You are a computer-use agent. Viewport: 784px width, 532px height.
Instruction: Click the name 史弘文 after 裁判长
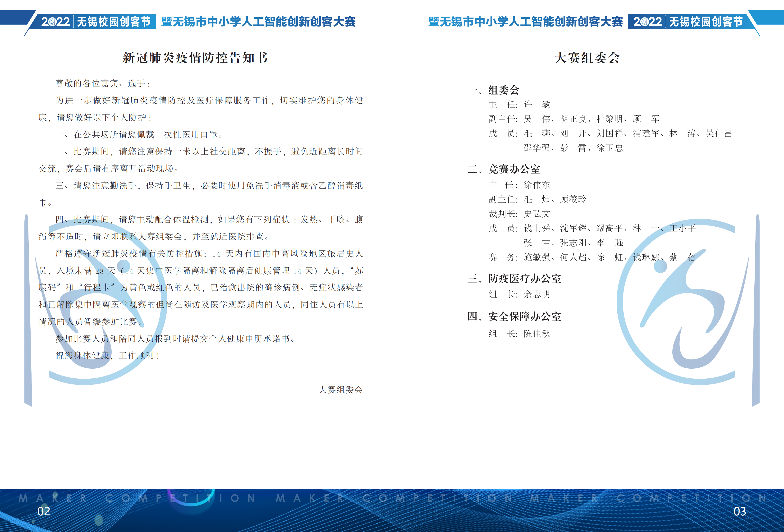point(537,214)
